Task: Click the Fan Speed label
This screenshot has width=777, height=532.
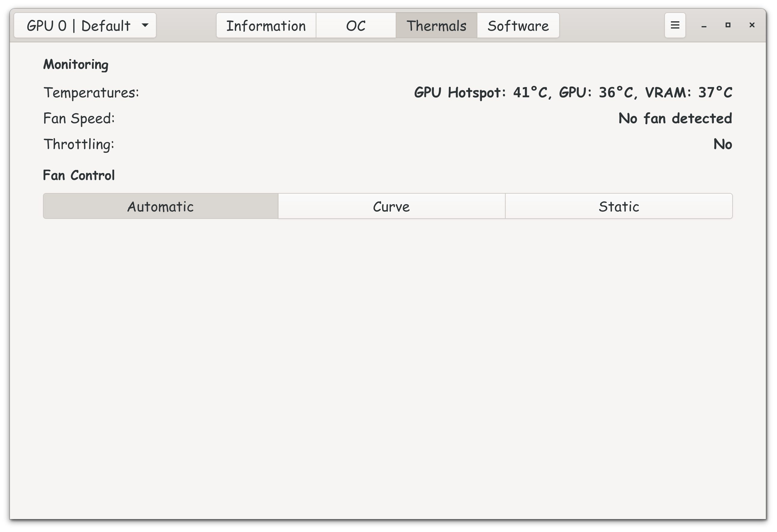Action: click(x=79, y=118)
